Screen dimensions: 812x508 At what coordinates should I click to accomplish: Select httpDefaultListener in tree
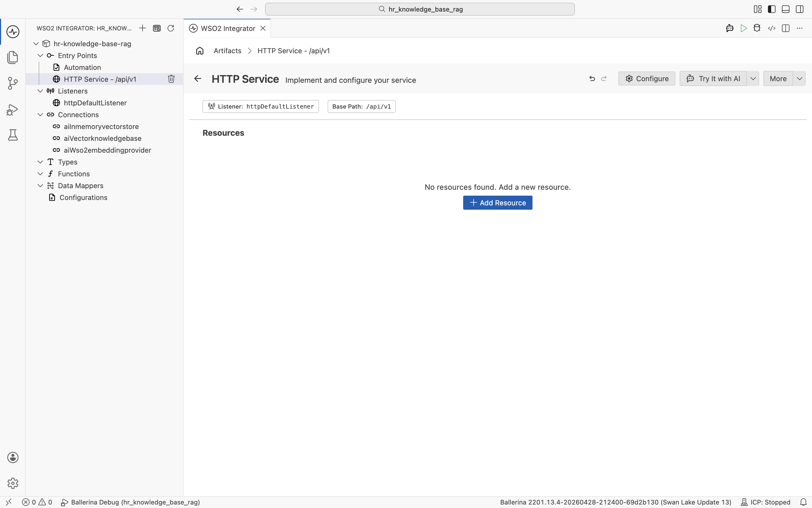[104, 103]
